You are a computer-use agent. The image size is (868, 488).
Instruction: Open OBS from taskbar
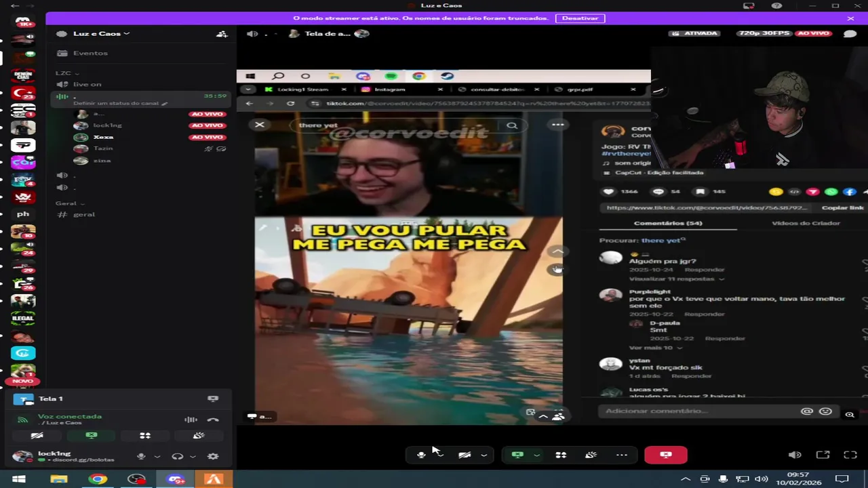tap(137, 479)
